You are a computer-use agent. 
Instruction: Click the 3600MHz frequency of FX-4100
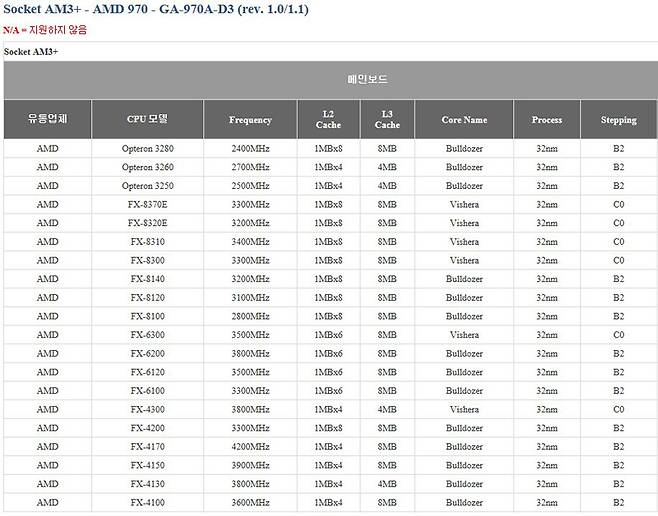[x=251, y=502]
